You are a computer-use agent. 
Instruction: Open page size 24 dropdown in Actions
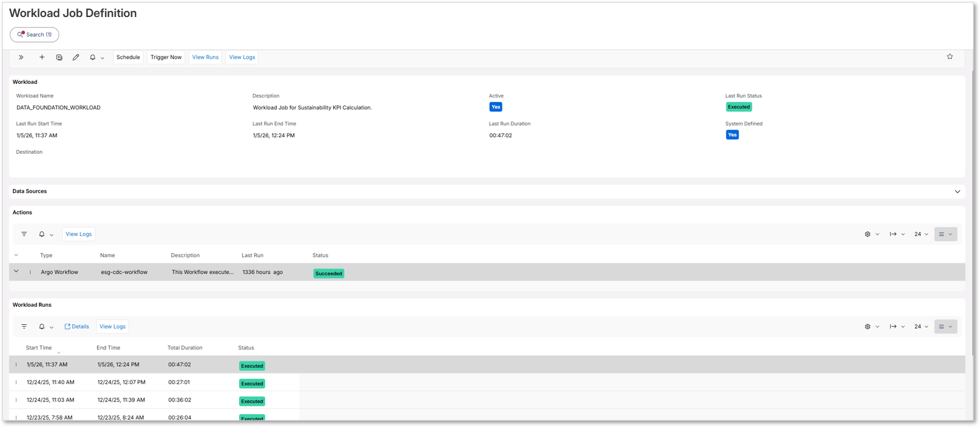click(x=921, y=234)
